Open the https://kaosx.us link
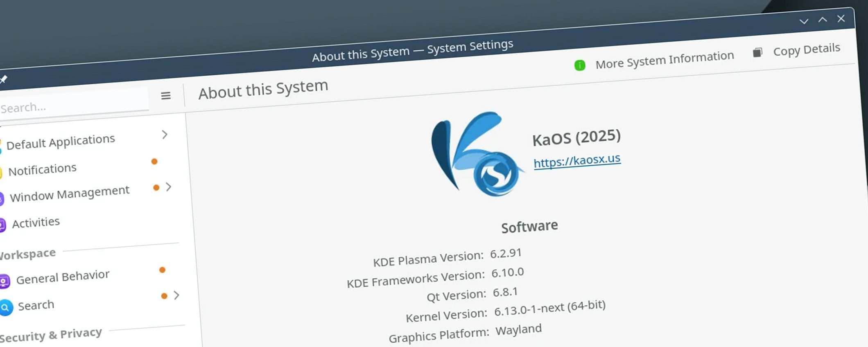 click(577, 160)
